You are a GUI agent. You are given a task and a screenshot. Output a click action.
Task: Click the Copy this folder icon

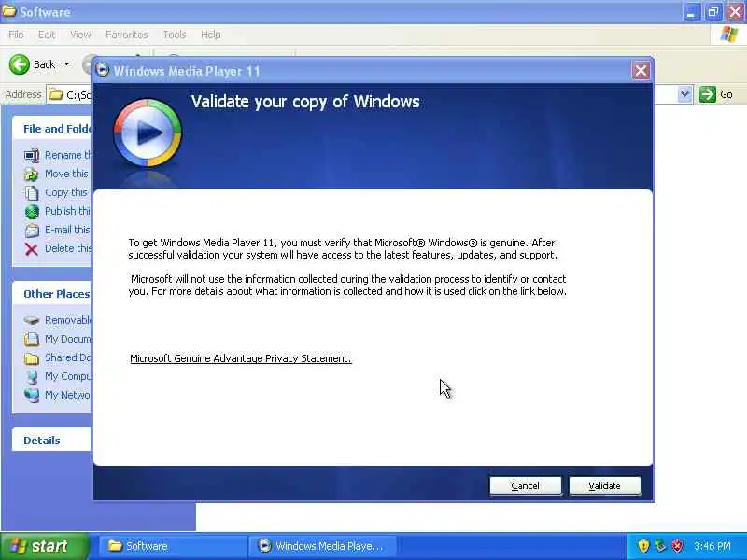[x=32, y=192]
